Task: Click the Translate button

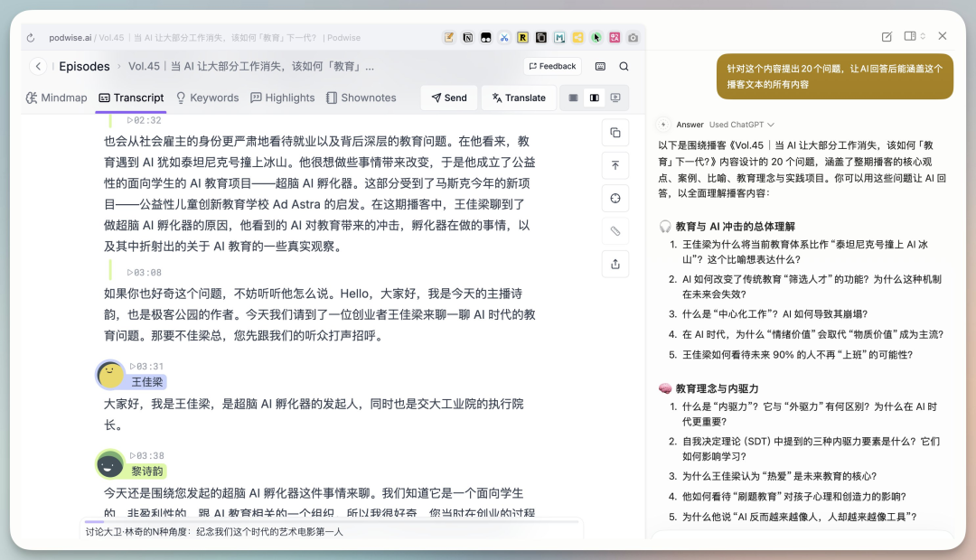Action: (519, 98)
